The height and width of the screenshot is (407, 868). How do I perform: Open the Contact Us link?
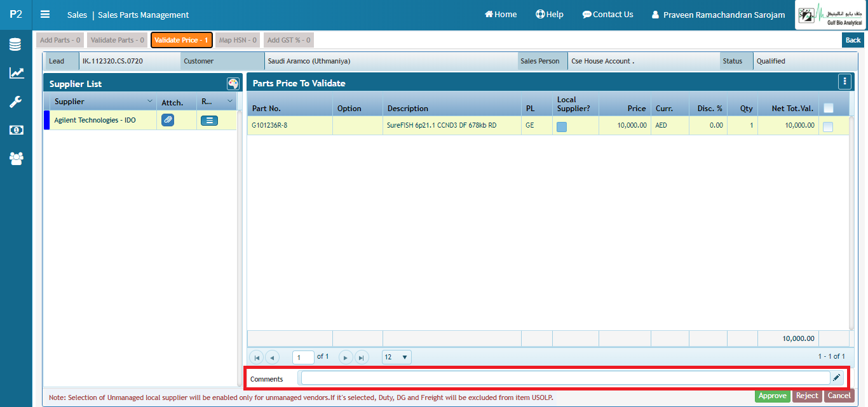point(608,14)
